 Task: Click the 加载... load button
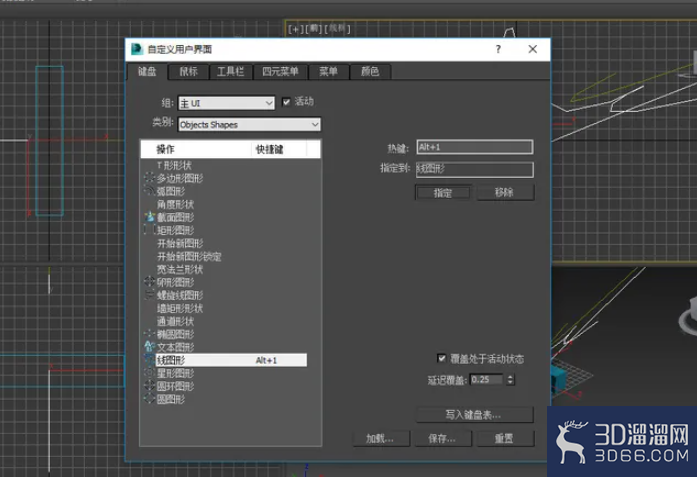click(381, 438)
